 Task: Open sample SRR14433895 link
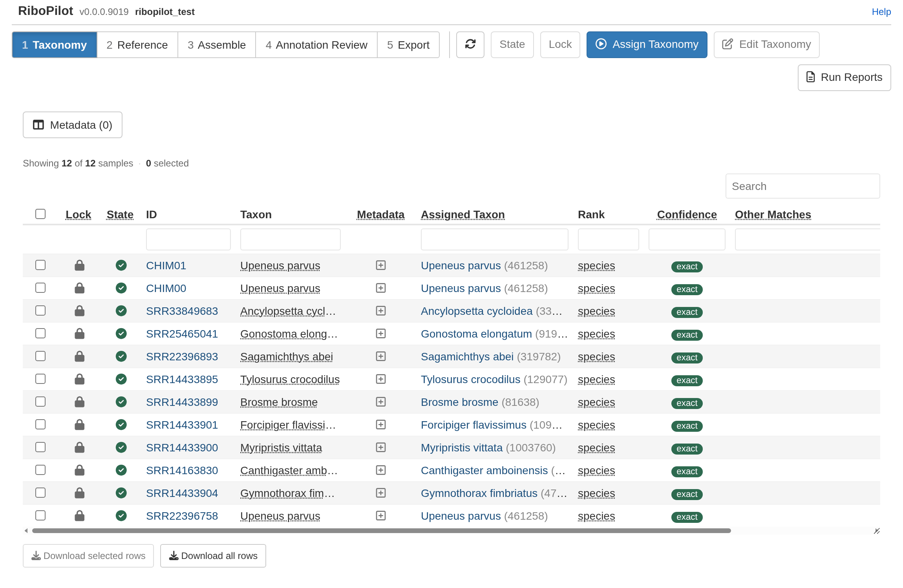coord(182,380)
